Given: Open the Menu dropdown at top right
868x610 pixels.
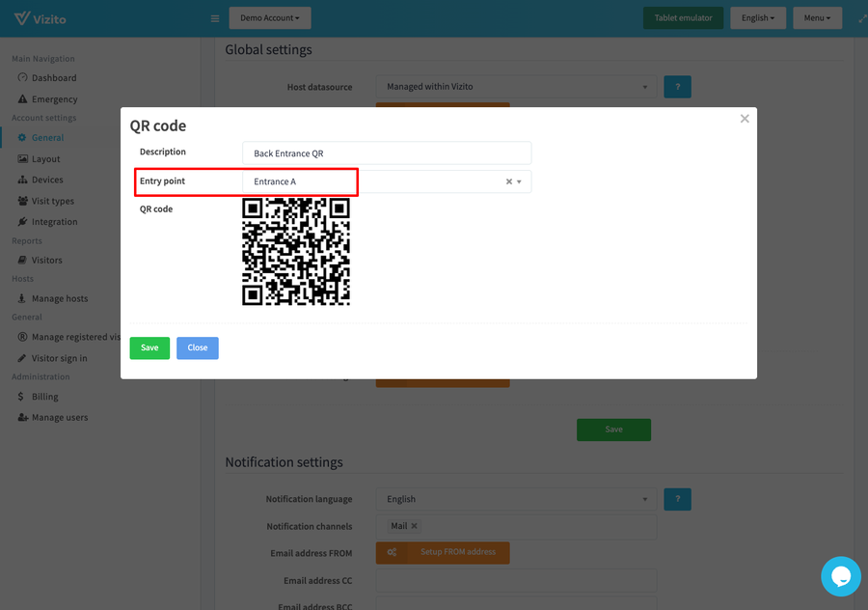Looking at the screenshot, I should [x=817, y=17].
